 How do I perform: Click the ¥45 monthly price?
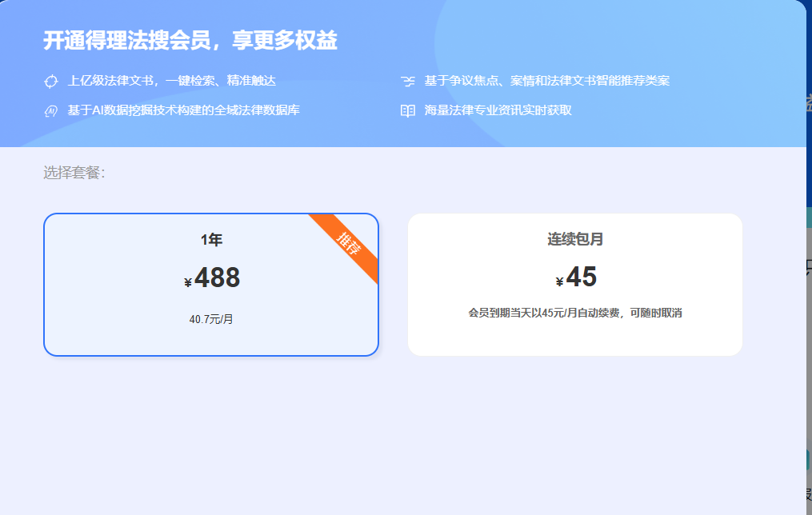575,277
